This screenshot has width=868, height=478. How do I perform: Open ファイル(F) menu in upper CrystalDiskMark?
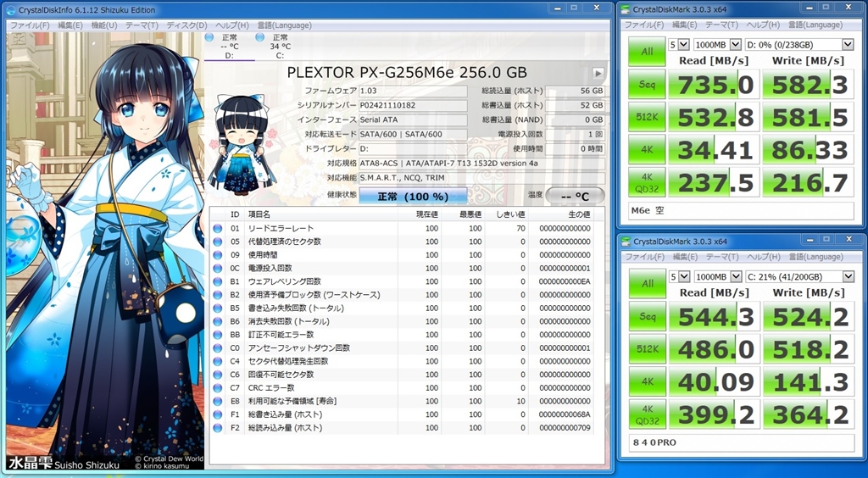(x=644, y=25)
